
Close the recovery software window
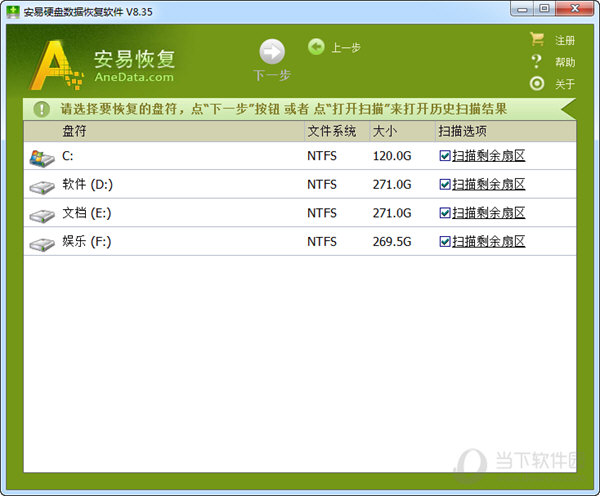pos(575,9)
